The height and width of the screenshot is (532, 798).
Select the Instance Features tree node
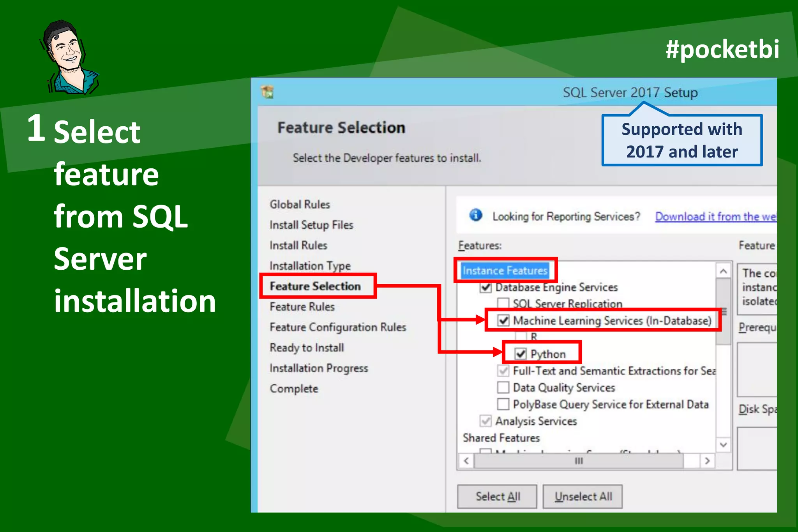pyautogui.click(x=505, y=270)
